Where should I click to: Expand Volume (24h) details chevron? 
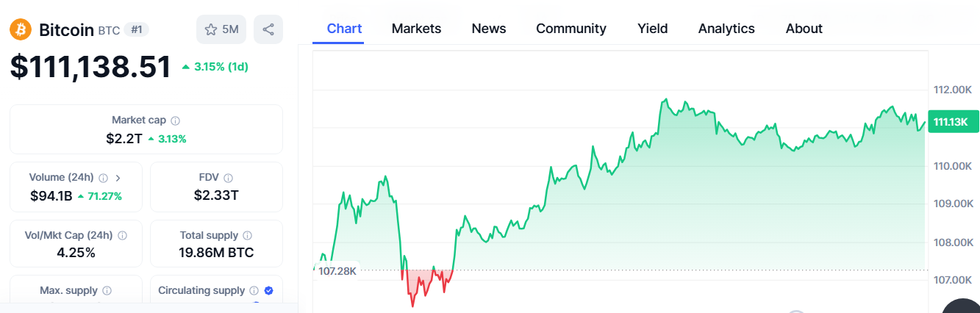[118, 178]
